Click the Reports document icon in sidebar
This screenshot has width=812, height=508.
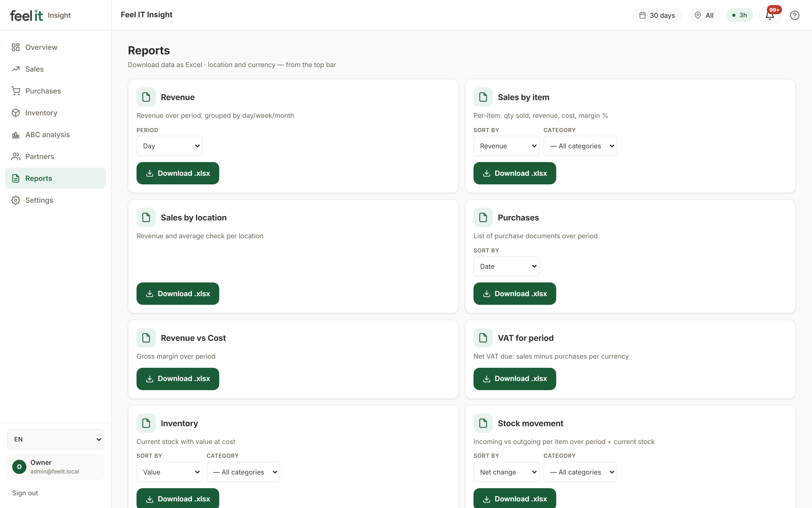(16, 178)
